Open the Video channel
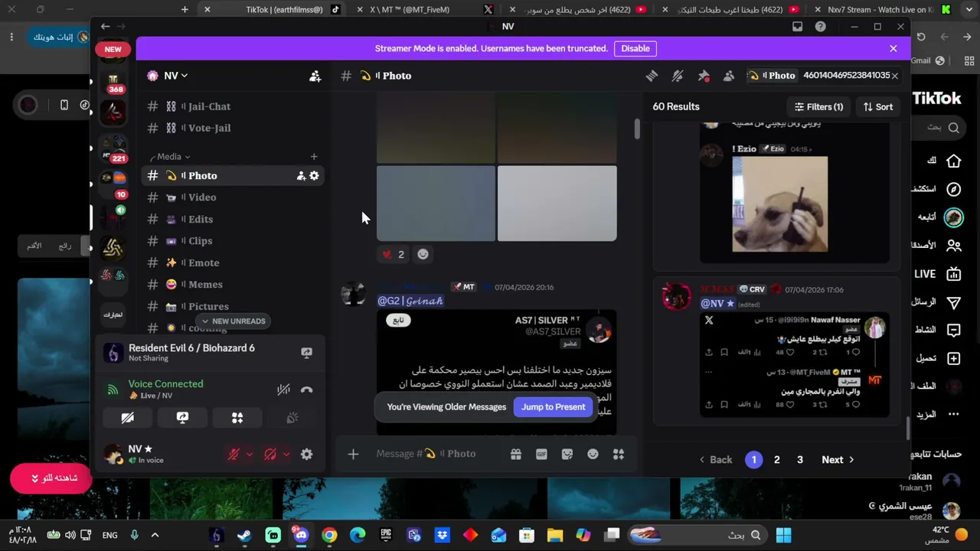Screen dimensions: 980x551 click(232, 197)
